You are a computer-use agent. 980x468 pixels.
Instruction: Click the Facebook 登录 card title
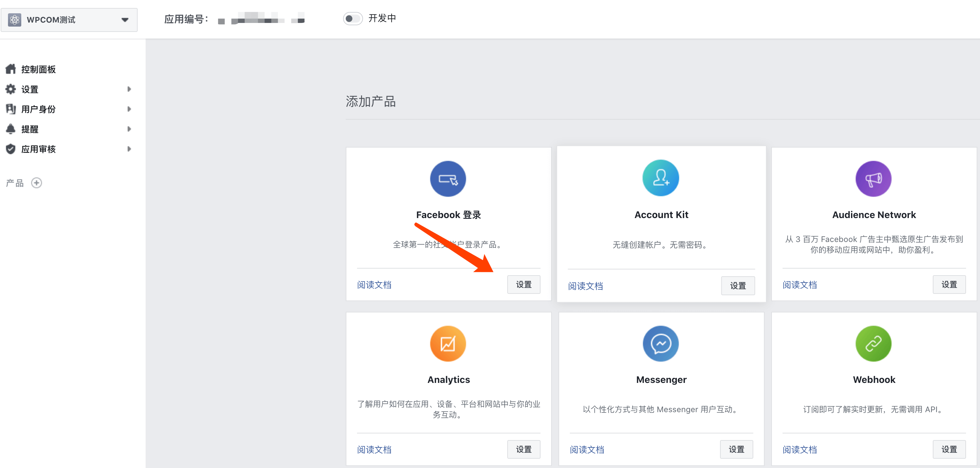[448, 215]
